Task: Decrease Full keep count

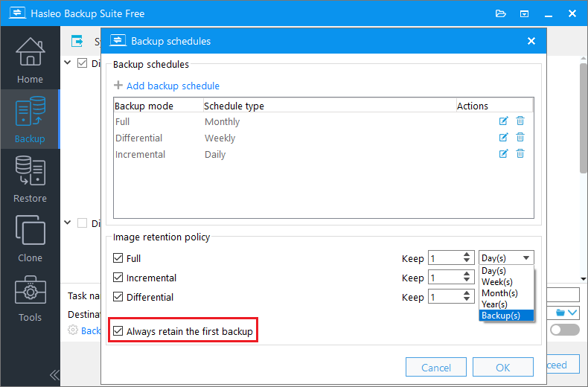Action: [467, 260]
